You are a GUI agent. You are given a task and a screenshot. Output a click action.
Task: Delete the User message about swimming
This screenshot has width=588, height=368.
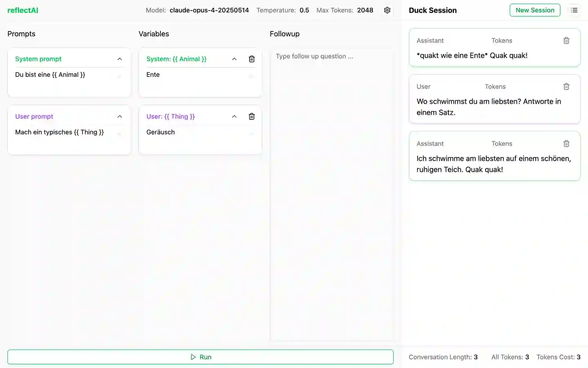coord(566,87)
